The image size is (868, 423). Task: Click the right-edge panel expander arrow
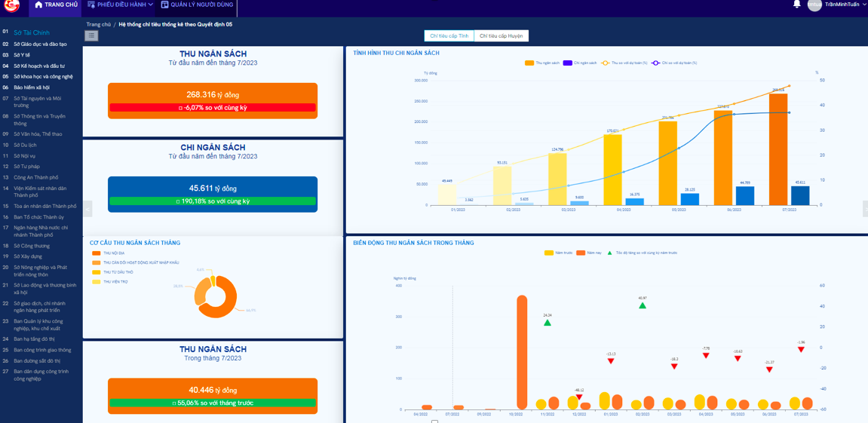(x=865, y=210)
